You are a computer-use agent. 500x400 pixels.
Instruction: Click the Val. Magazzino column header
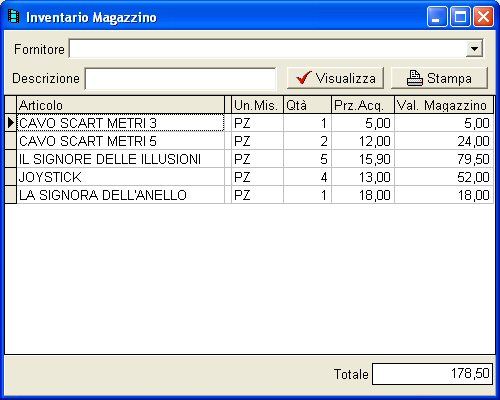444,105
